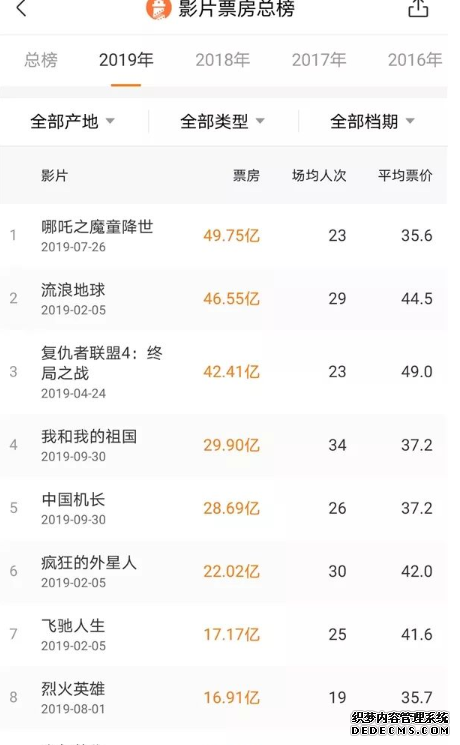The image size is (460, 745).
Task: Open 我和我的祖国 movie entry
Action: tap(223, 445)
